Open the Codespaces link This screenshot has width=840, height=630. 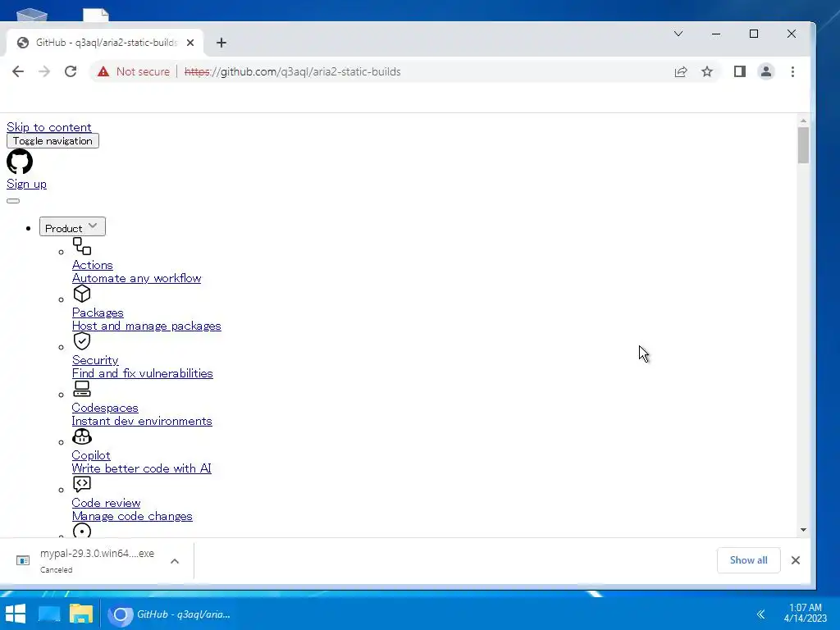(x=105, y=409)
